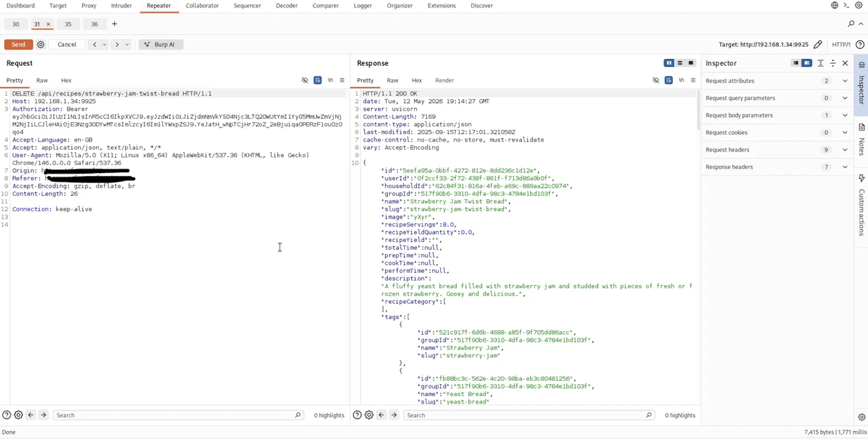Toggle response newline \n display
Viewport: 868px width, 439px height.
coord(681,80)
